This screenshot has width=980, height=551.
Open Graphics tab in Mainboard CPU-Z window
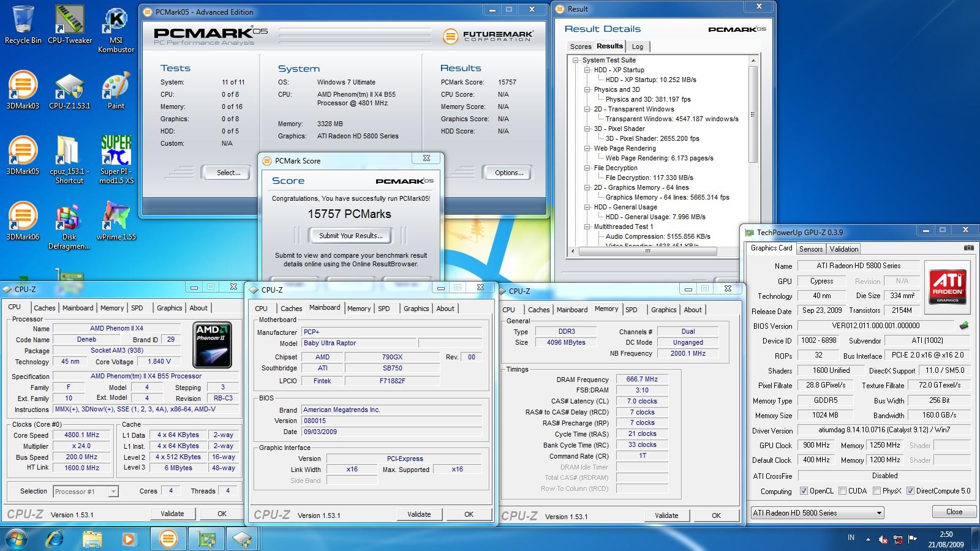tap(416, 309)
